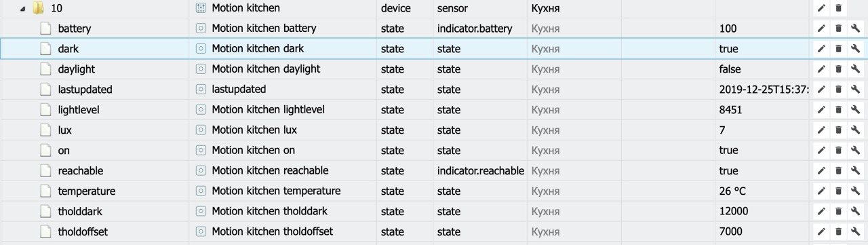Select the temperature tree item
Viewport: 868px width, 245px height.
tap(87, 191)
